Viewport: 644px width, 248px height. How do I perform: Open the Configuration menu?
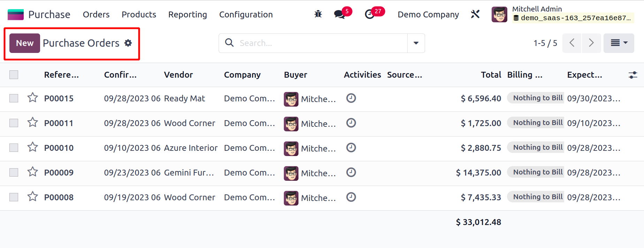[246, 14]
